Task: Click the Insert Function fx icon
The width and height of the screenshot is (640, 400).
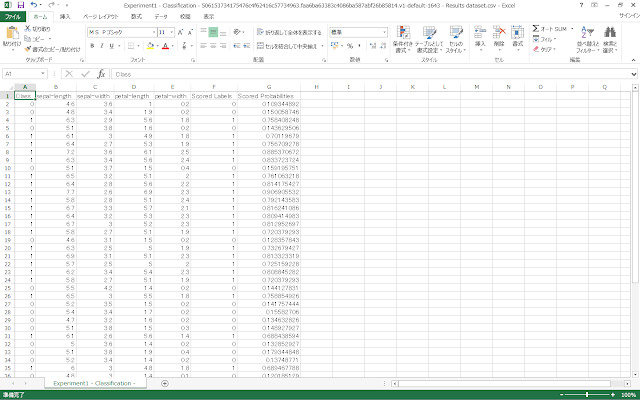Action: point(101,74)
